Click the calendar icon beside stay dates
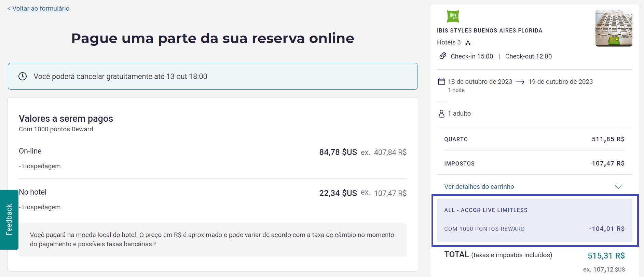 [441, 81]
